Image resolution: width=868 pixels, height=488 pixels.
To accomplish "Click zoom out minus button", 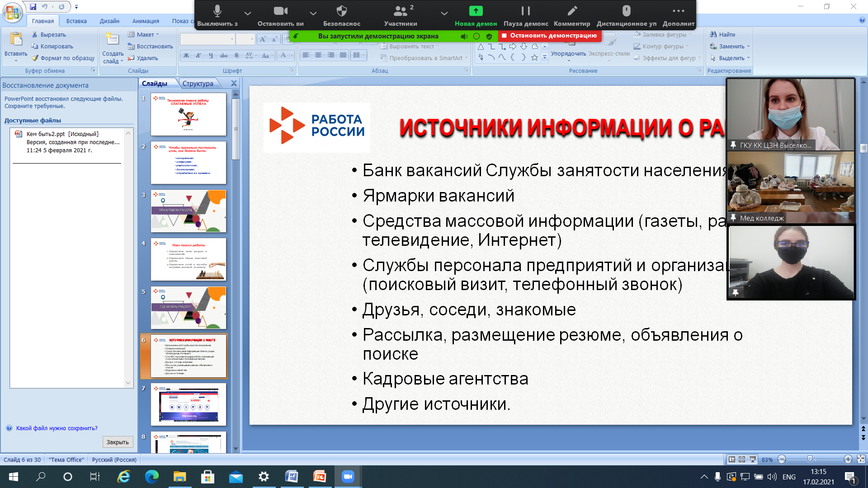I will (x=782, y=459).
